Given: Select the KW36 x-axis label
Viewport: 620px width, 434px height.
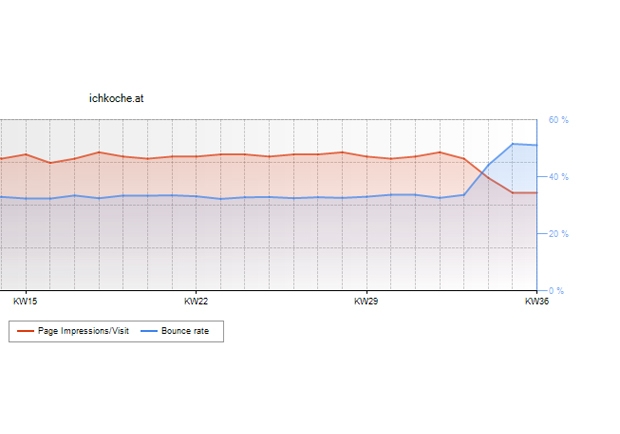Looking at the screenshot, I should pos(536,301).
